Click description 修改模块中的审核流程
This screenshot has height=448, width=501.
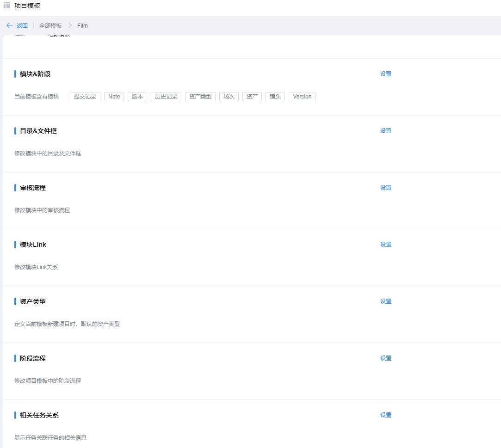click(x=42, y=210)
